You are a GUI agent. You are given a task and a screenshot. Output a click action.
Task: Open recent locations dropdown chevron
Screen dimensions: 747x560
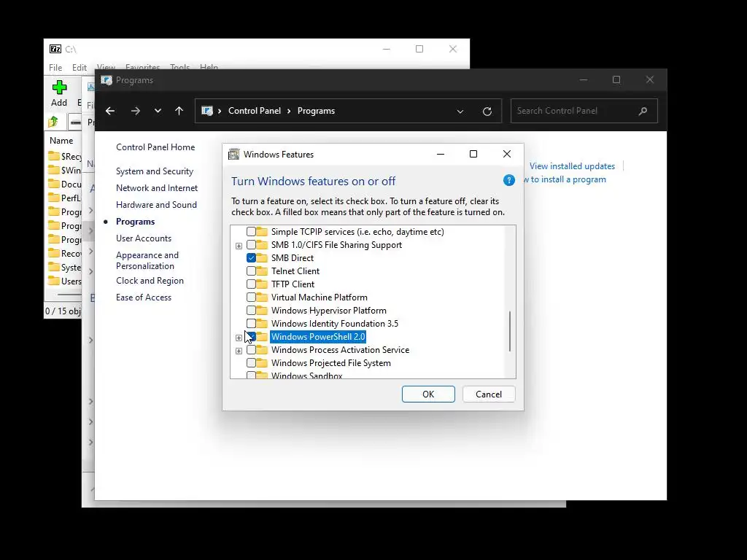pos(158,111)
